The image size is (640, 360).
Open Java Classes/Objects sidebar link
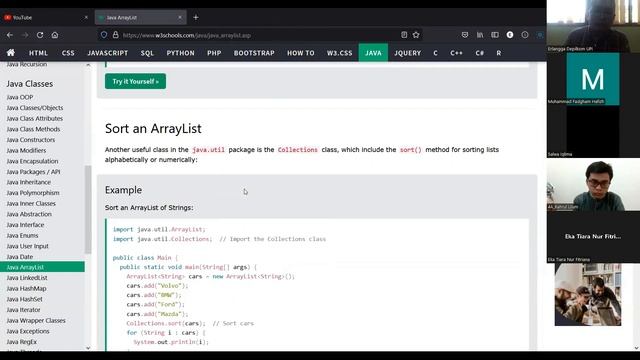[35, 108]
